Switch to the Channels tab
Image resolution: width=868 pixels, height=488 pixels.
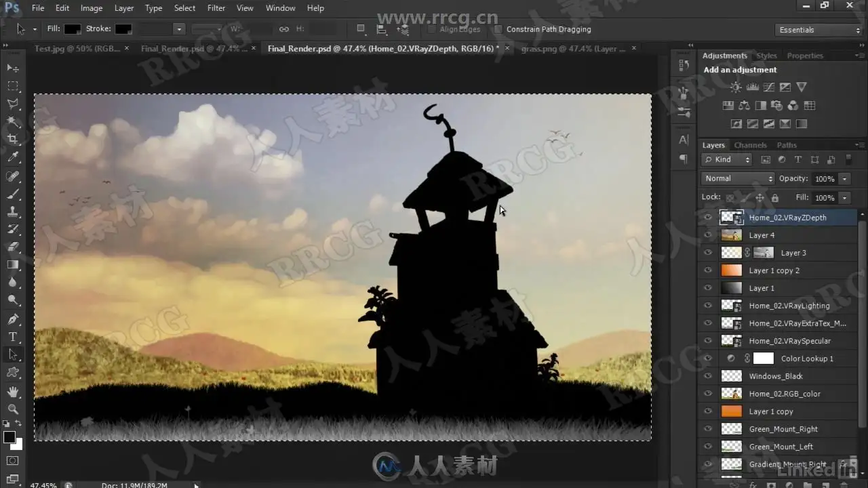(750, 145)
